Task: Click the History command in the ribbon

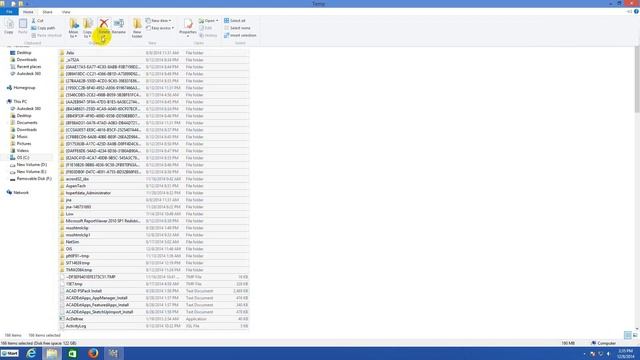Action: (208, 36)
